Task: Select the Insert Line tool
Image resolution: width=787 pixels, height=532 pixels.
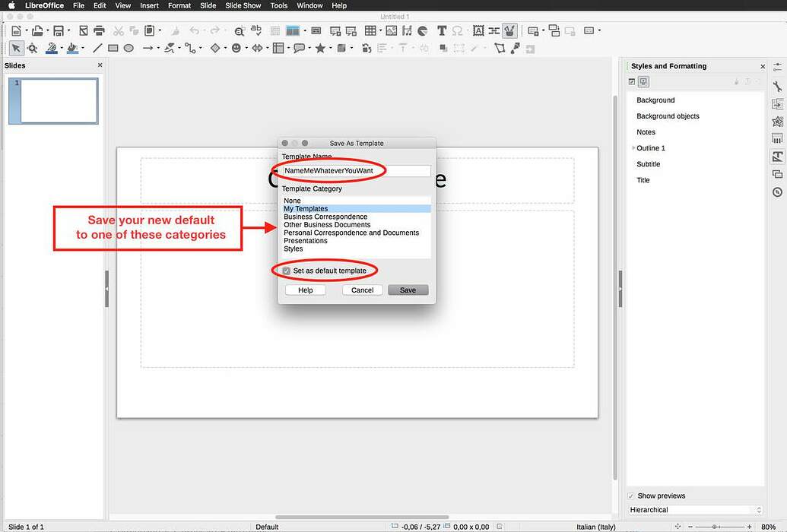Action: tap(97, 48)
